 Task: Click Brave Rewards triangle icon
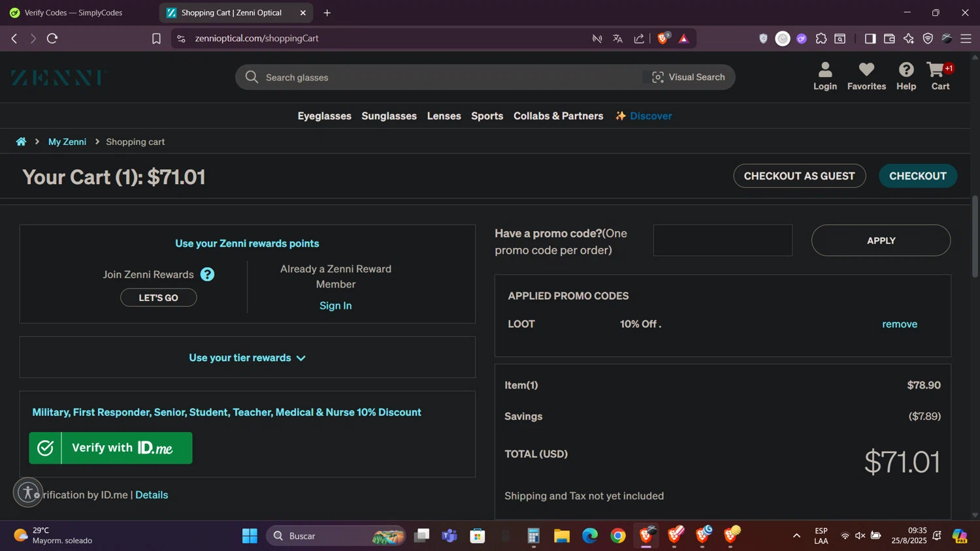point(683,39)
